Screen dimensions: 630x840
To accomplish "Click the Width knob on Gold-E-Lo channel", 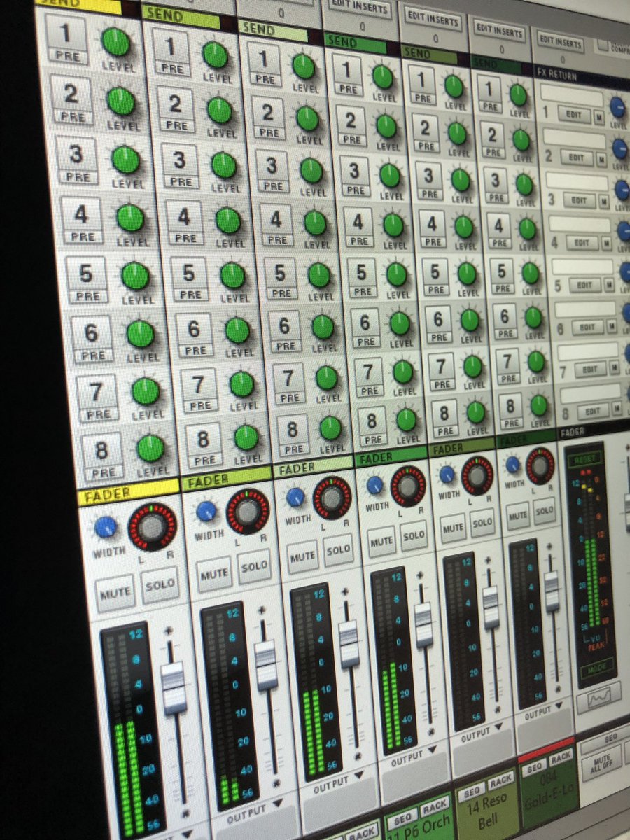I will pyautogui.click(x=512, y=464).
